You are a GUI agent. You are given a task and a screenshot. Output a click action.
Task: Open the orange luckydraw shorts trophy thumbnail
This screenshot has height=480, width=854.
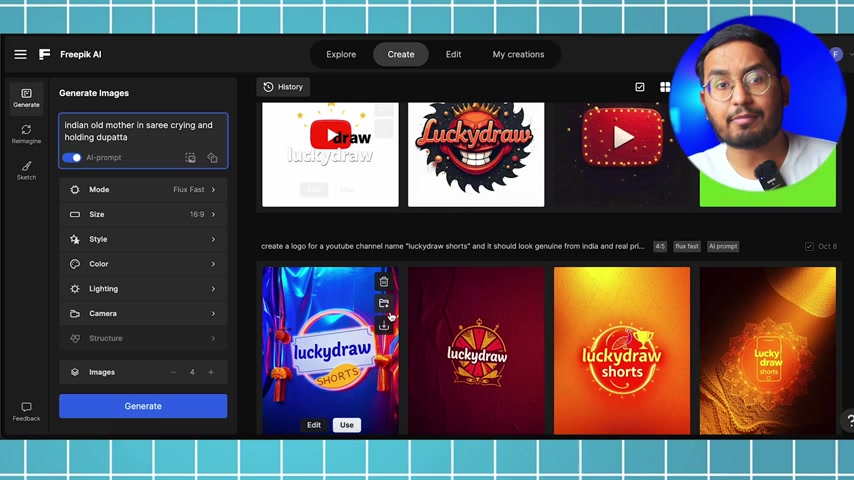click(x=622, y=351)
